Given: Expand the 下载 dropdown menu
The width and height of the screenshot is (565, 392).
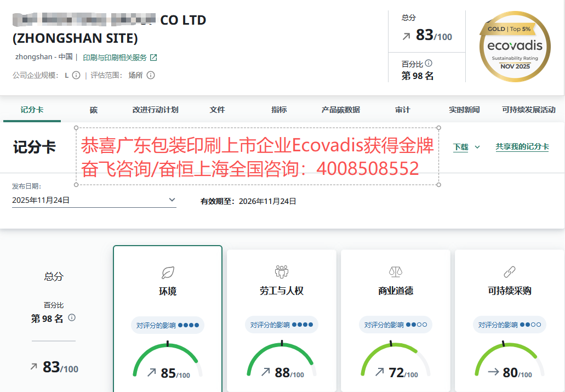Looking at the screenshot, I should [466, 147].
